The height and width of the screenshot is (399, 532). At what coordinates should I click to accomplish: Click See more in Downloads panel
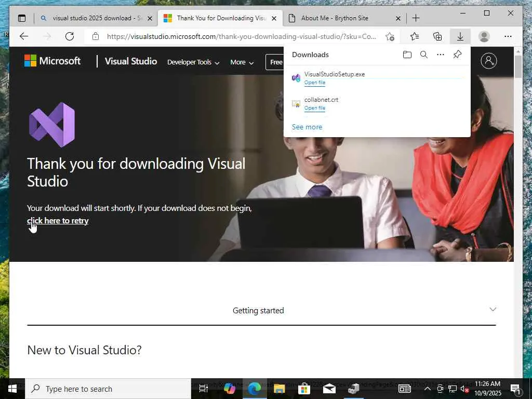click(x=307, y=127)
